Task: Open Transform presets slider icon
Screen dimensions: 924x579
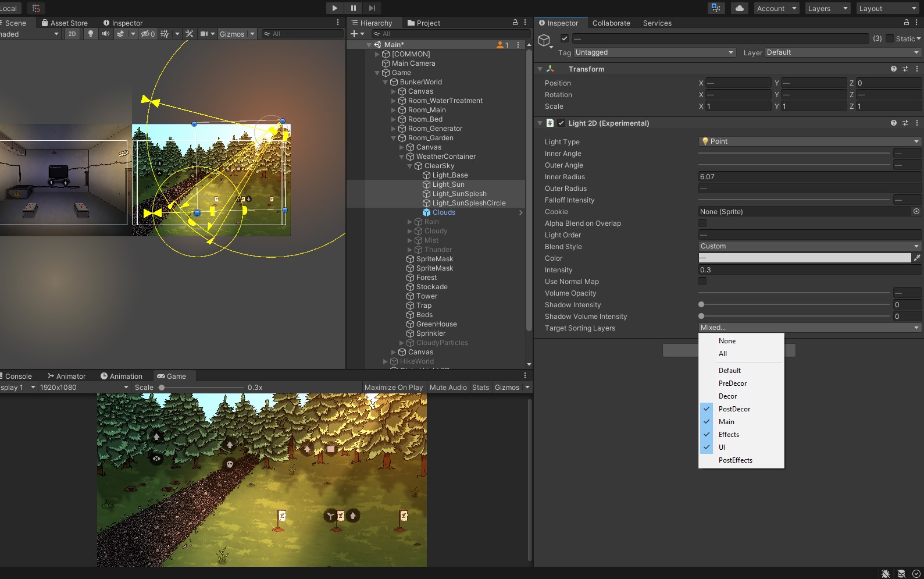Action: (x=905, y=69)
